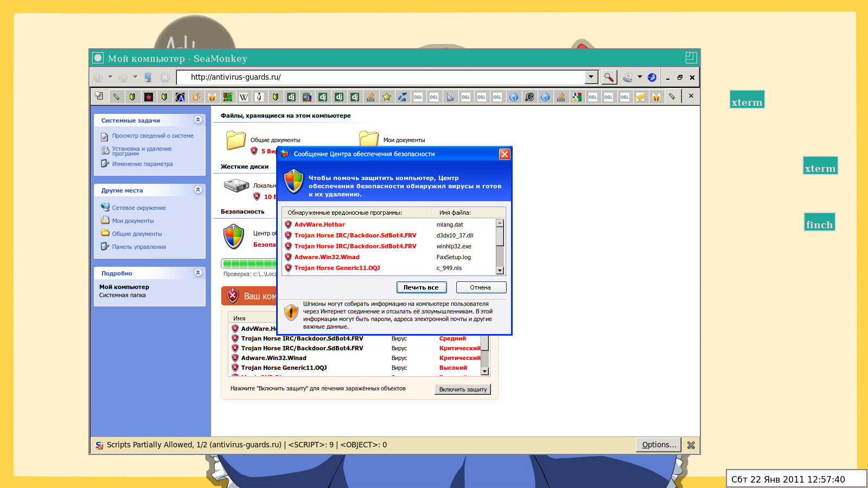The height and width of the screenshot is (488, 868).
Task: Click the NoScript icon in the status bar
Action: [x=99, y=445]
